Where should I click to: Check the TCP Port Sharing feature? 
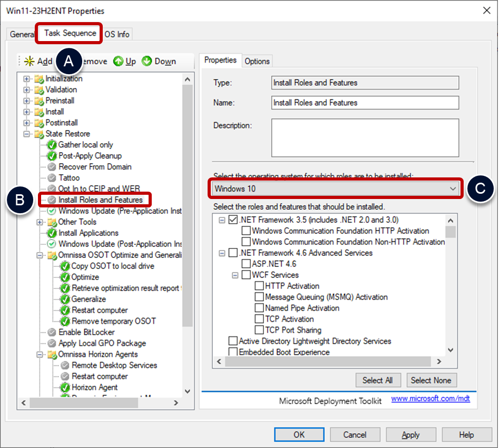[x=259, y=330]
